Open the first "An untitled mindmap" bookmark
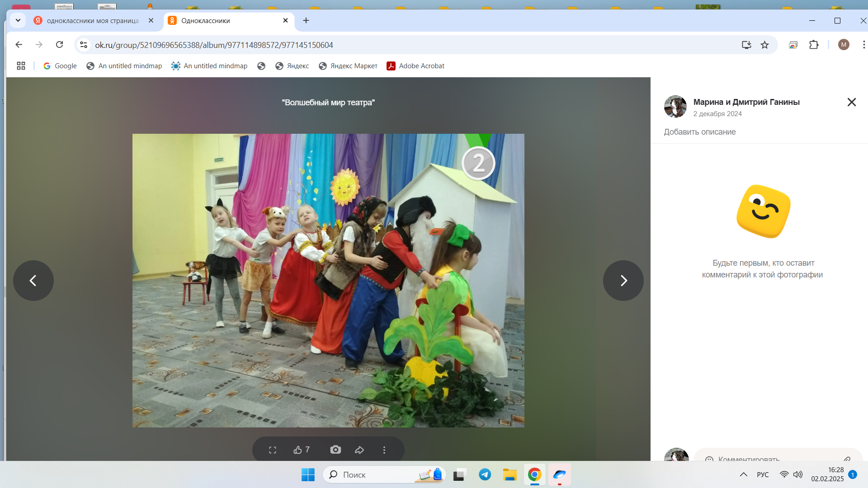The image size is (868, 488). [x=124, y=66]
